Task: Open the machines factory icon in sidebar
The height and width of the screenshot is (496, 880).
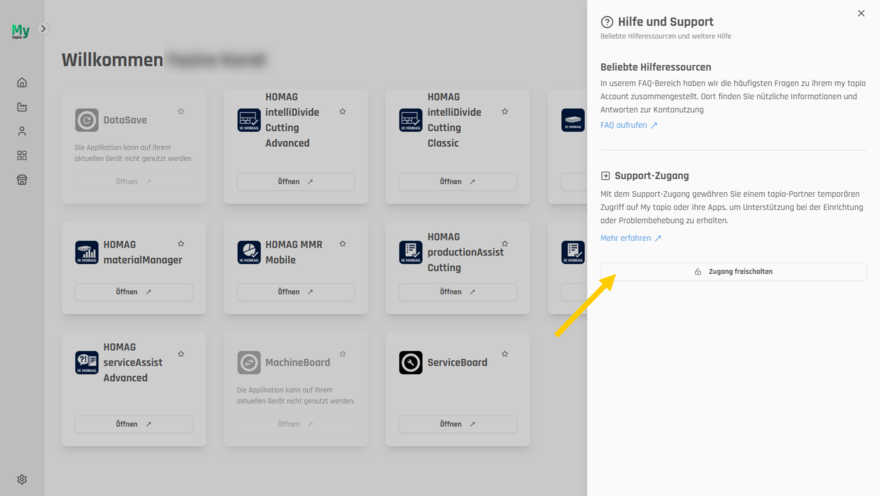Action: [x=22, y=107]
